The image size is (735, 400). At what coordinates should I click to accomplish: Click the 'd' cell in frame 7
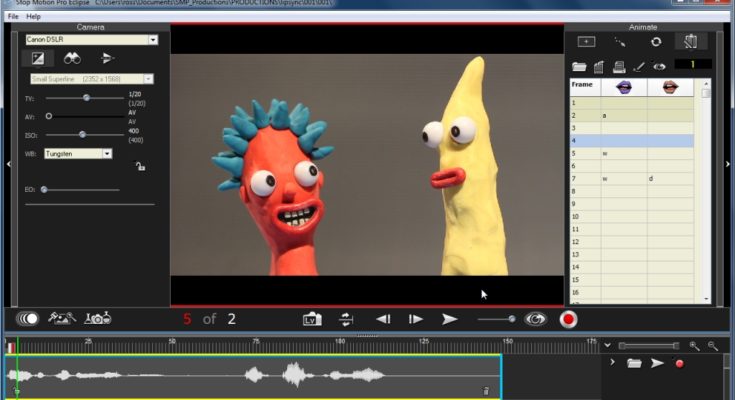670,179
